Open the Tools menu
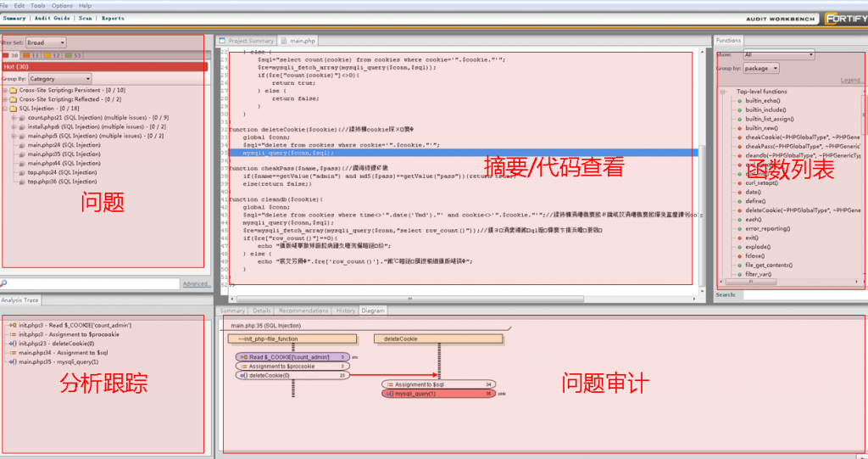Screen dimensions: 868x459 pos(38,5)
